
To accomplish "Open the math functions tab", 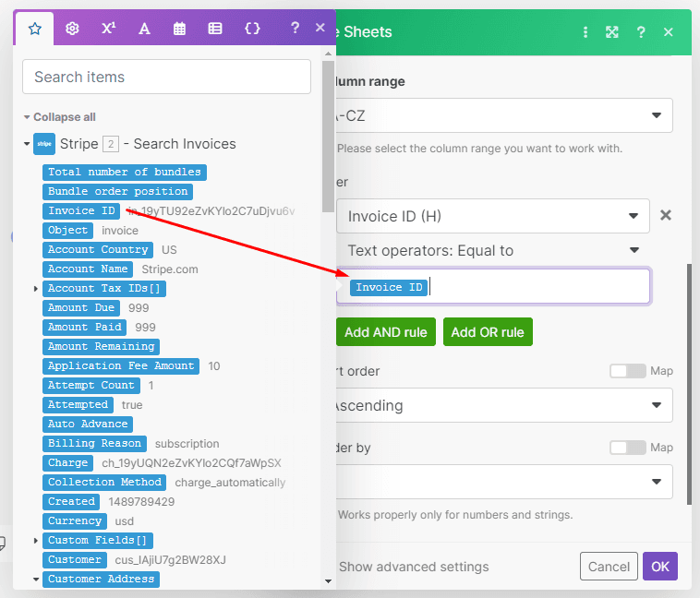I will click(x=108, y=29).
